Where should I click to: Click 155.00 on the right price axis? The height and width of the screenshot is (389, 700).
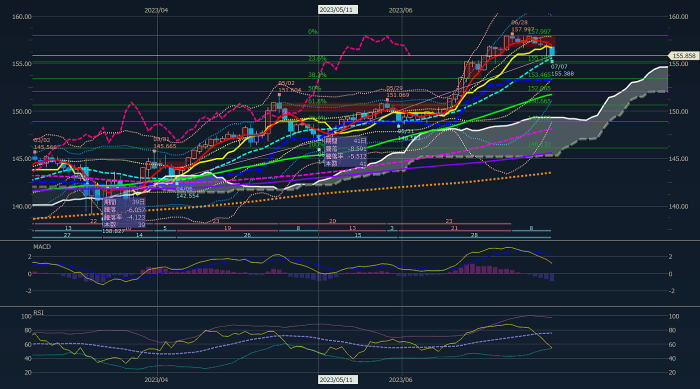678,64
